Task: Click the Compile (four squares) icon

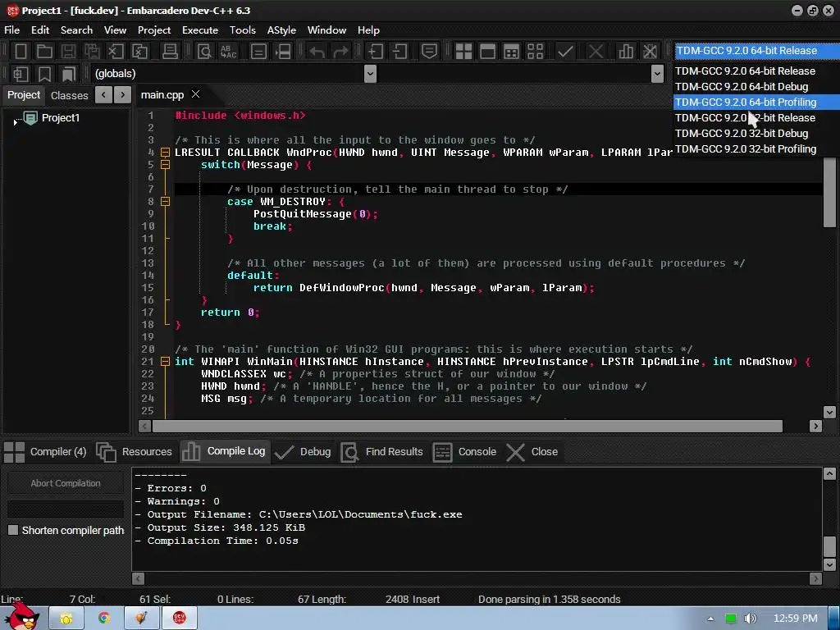Action: click(x=463, y=52)
